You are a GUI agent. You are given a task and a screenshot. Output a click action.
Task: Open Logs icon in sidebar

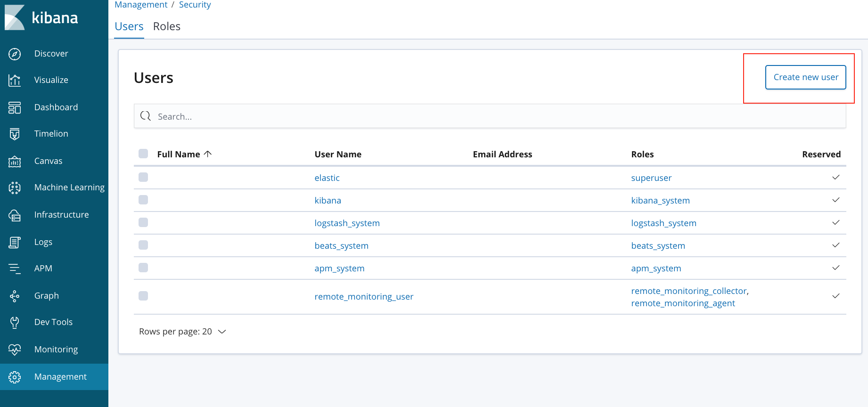coord(15,243)
